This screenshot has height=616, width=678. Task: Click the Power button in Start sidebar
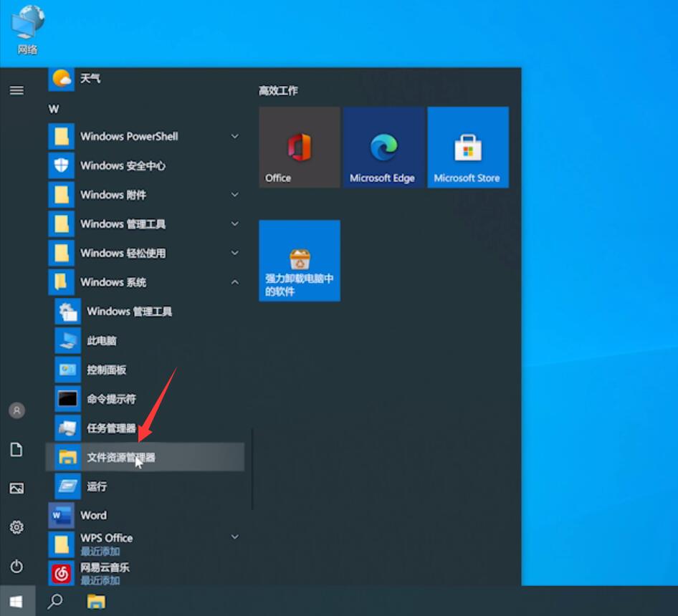(x=17, y=566)
